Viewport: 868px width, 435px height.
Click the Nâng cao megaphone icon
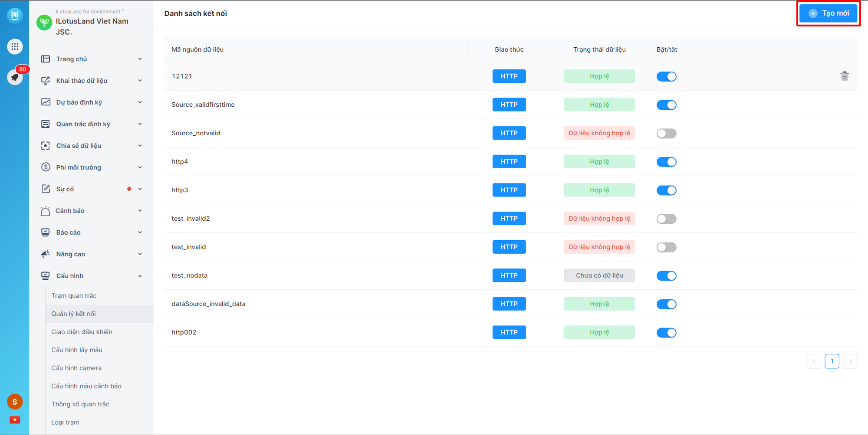coord(46,254)
